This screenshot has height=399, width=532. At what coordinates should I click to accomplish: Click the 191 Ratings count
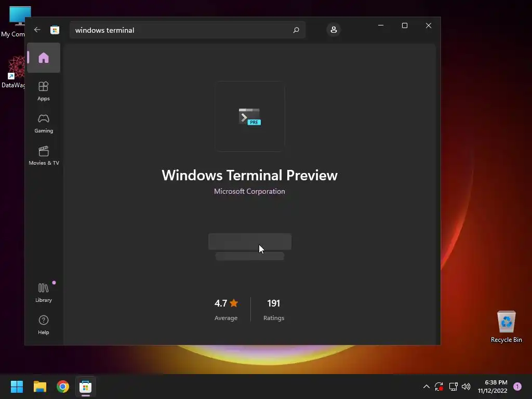click(274, 310)
